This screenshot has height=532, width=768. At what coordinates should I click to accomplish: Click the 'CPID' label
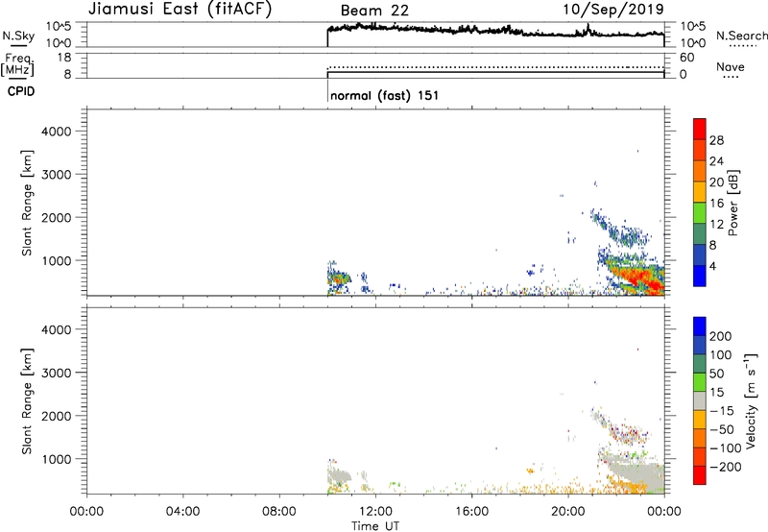pos(21,91)
